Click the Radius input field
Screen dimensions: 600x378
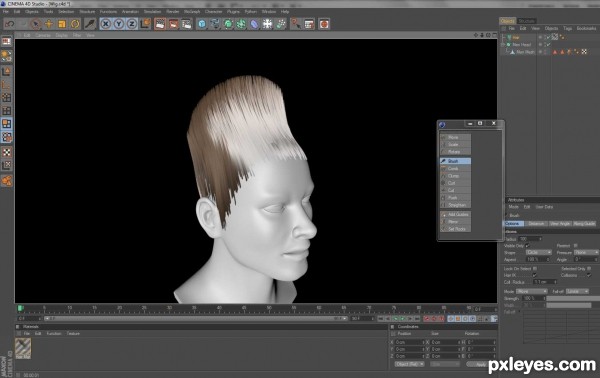[x=529, y=239]
